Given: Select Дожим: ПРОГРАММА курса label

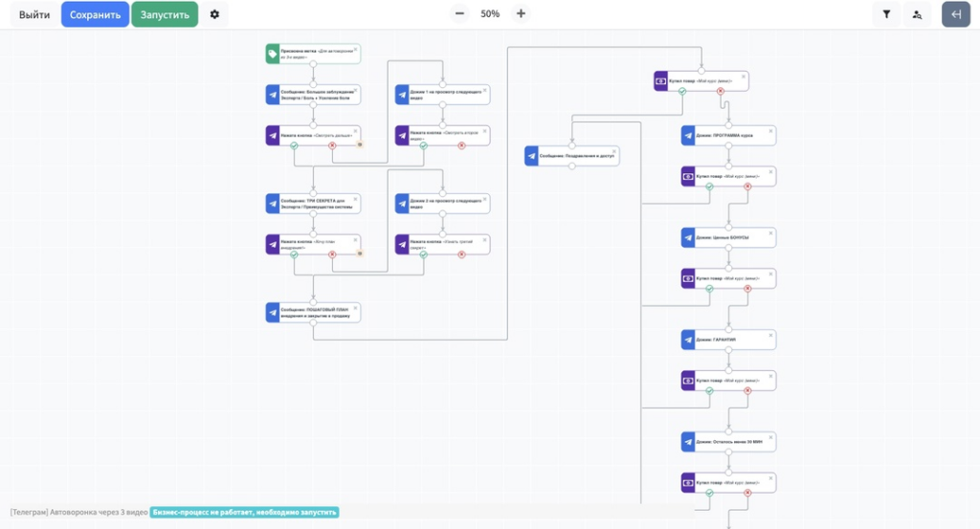Looking at the screenshot, I should (724, 136).
